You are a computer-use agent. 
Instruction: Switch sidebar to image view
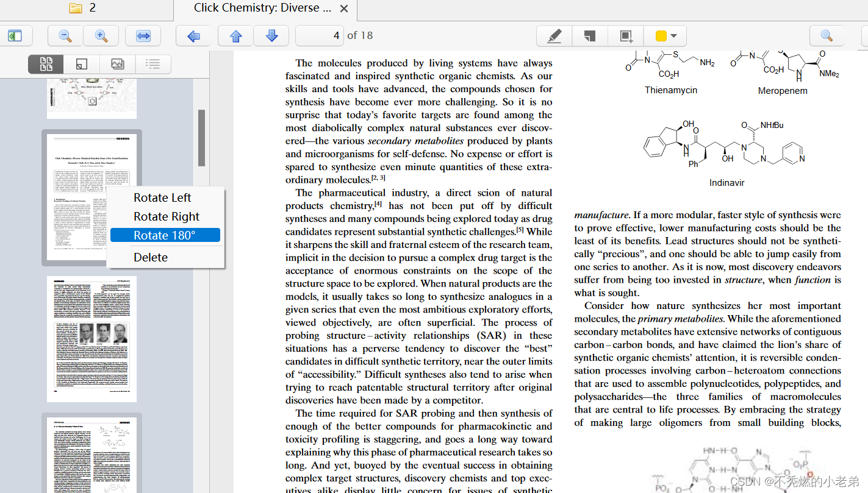(x=118, y=64)
